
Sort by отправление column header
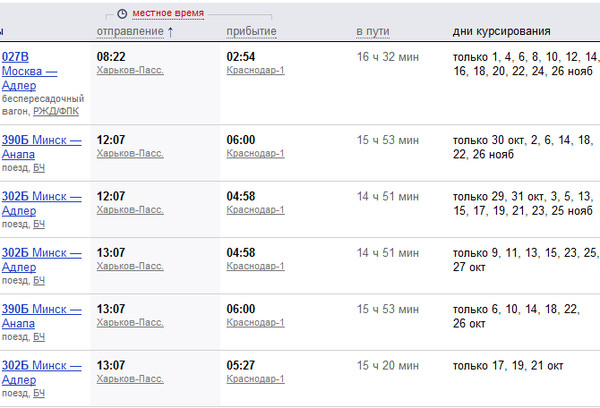[130, 31]
